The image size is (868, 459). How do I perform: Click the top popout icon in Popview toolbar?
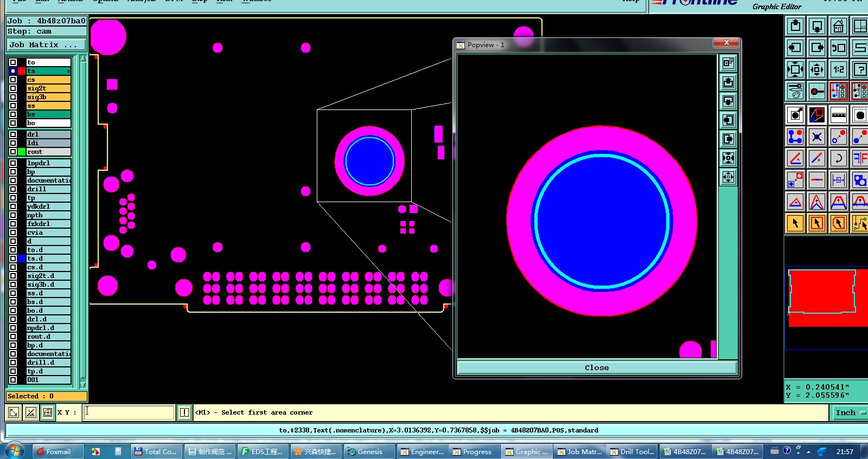click(x=728, y=63)
